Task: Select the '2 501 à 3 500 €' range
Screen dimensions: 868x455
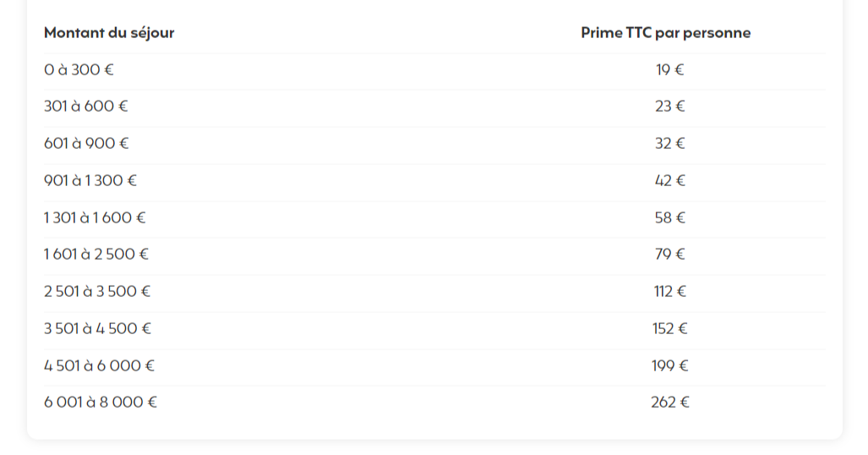Action: coord(97,292)
